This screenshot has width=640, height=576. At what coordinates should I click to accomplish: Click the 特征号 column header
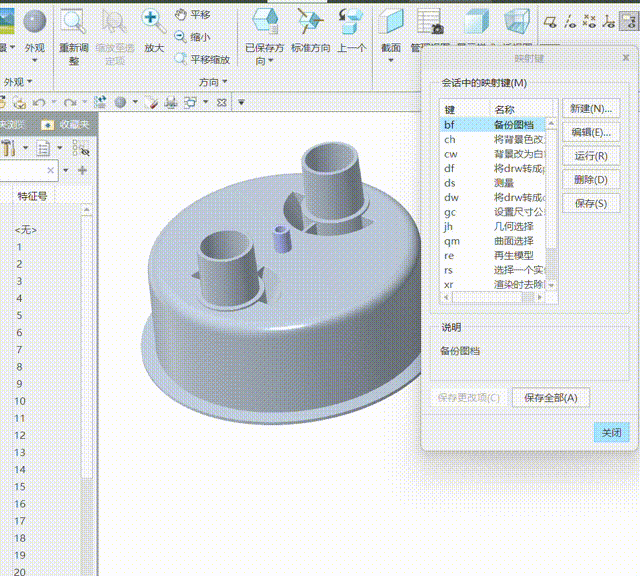33,196
